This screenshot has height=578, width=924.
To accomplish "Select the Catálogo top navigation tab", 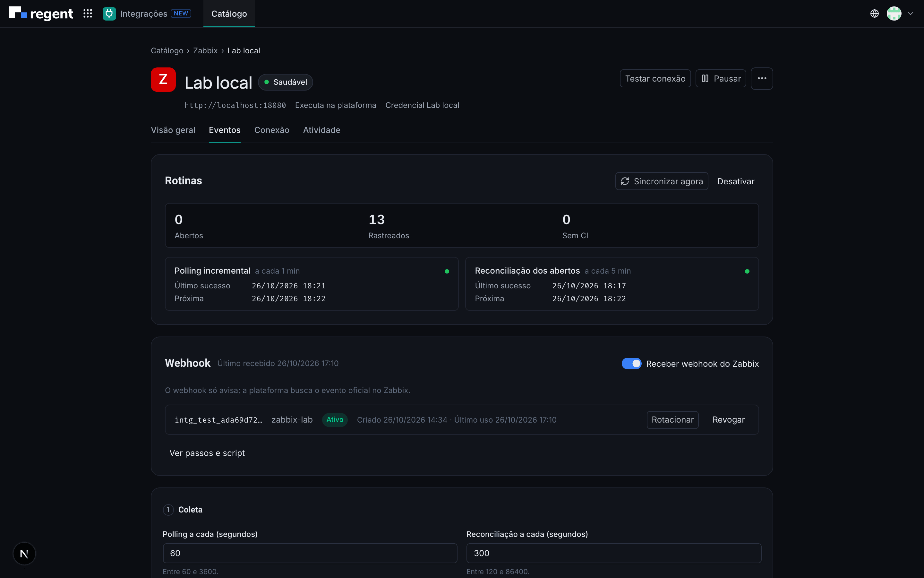I will (x=229, y=13).
